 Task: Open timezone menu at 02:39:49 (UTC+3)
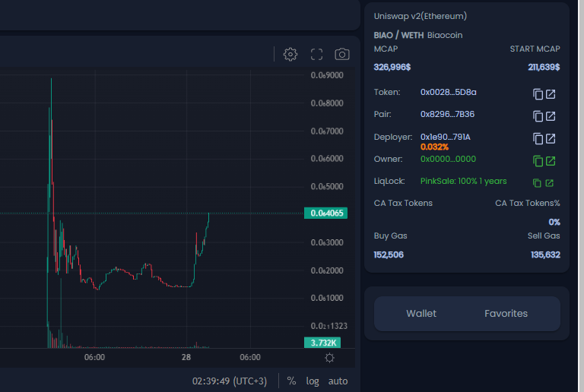coord(230,381)
